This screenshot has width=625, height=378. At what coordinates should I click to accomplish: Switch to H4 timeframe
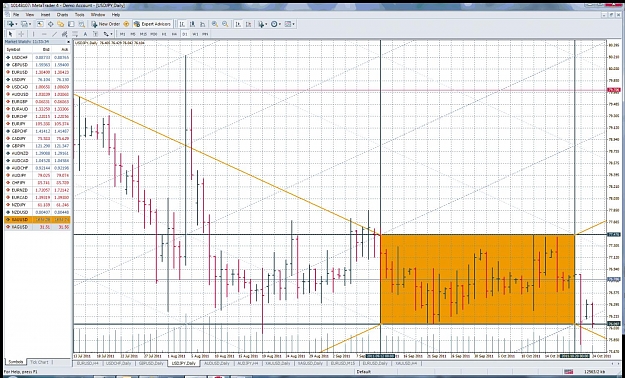click(x=174, y=34)
